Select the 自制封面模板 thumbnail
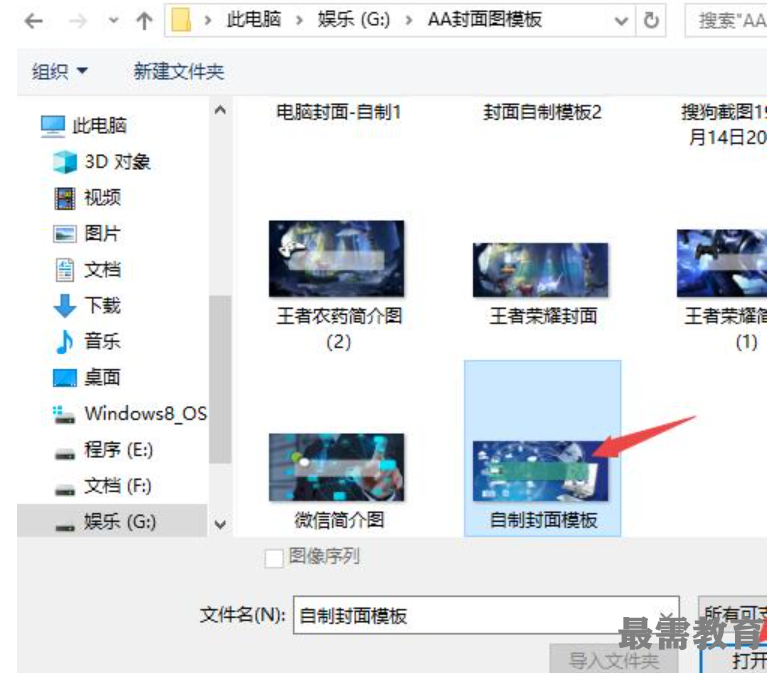This screenshot has width=770, height=673. tap(540, 471)
